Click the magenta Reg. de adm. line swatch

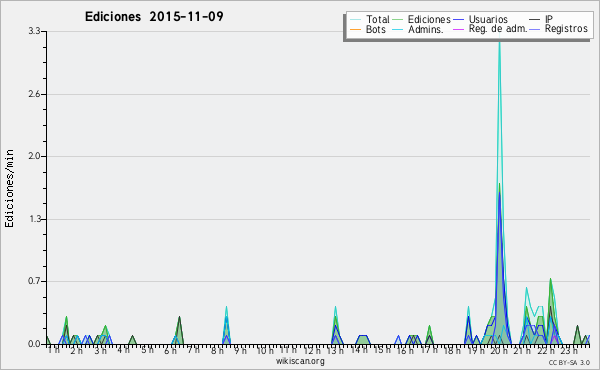[458, 29]
